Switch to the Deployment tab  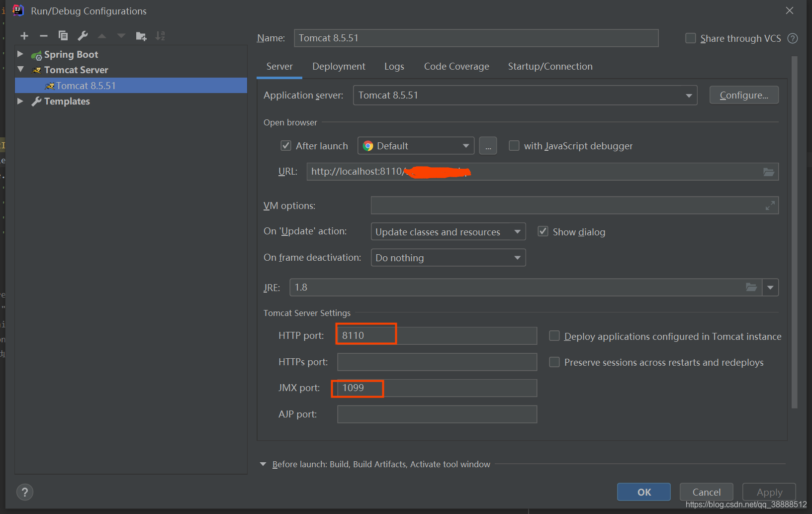(x=339, y=67)
